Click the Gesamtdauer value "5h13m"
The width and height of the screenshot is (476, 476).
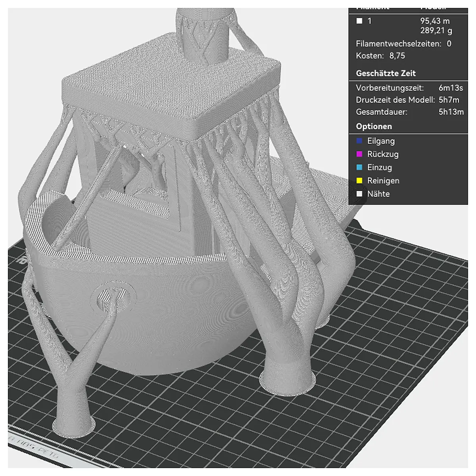coord(451,112)
